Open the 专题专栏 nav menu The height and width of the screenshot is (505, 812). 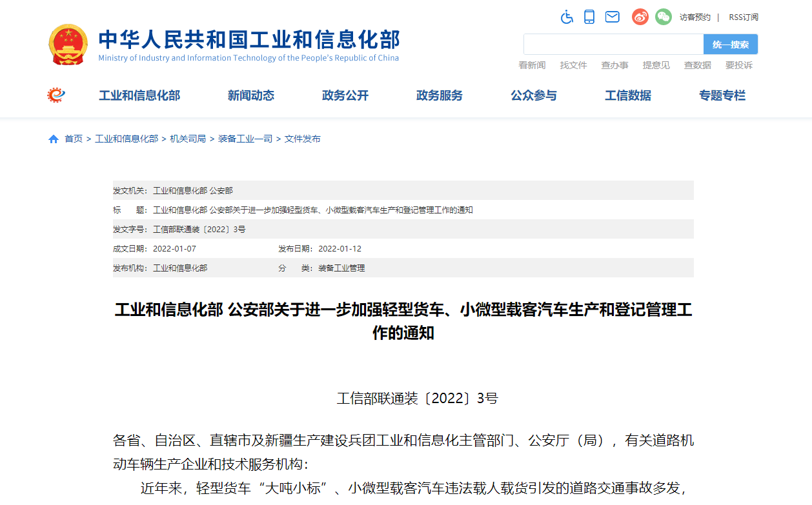tap(722, 95)
